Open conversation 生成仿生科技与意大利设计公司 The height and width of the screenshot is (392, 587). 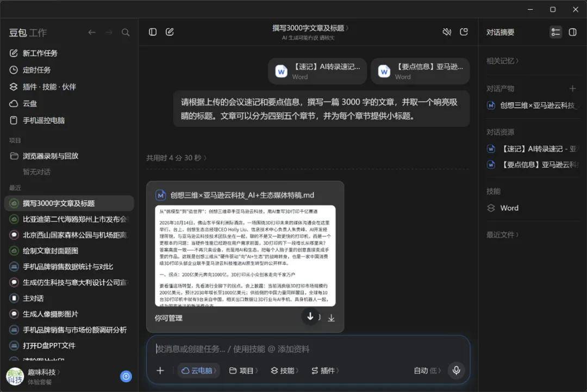point(69,282)
